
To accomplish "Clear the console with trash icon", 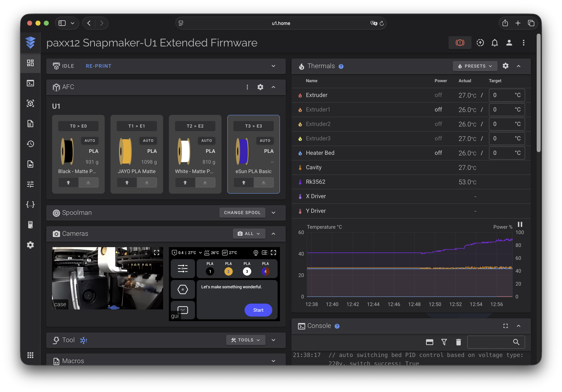I will coord(458,342).
